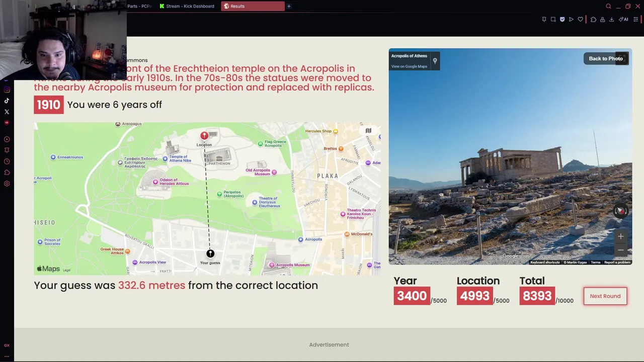Screen dimensions: 644x362
Task: Open the Apple Maps Legal link
Action: (66, 270)
